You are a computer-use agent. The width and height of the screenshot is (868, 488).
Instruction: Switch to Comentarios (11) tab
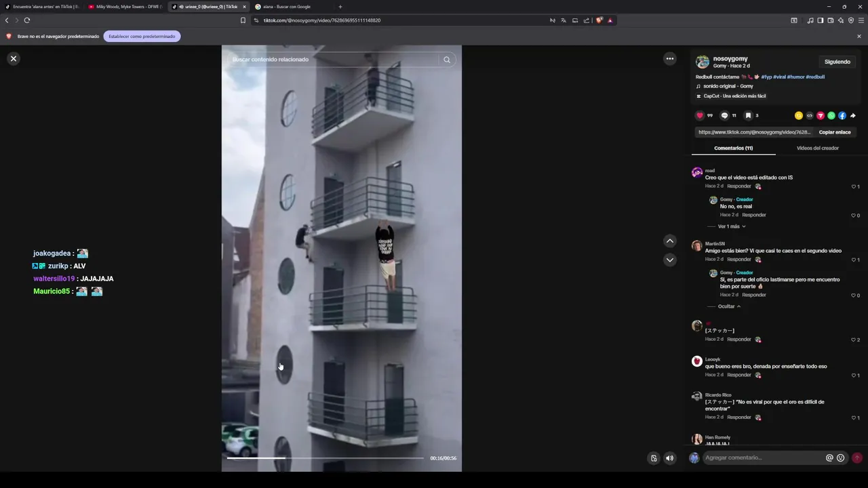[x=734, y=148]
